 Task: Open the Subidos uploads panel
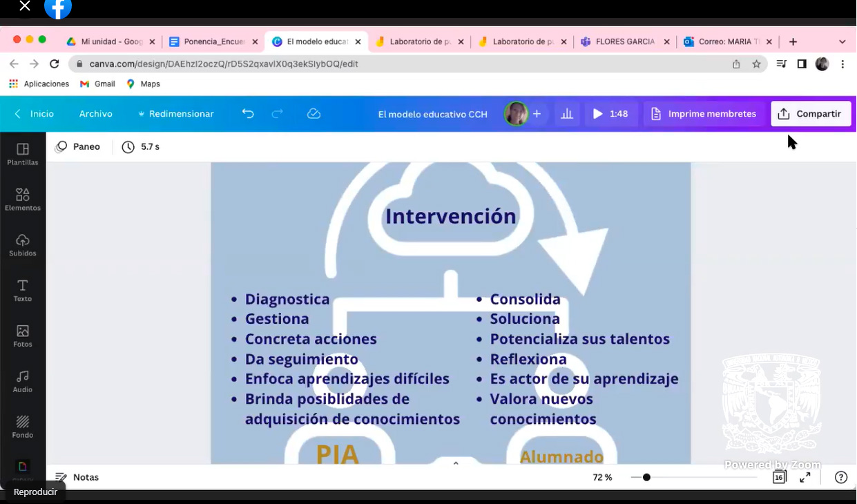click(23, 245)
